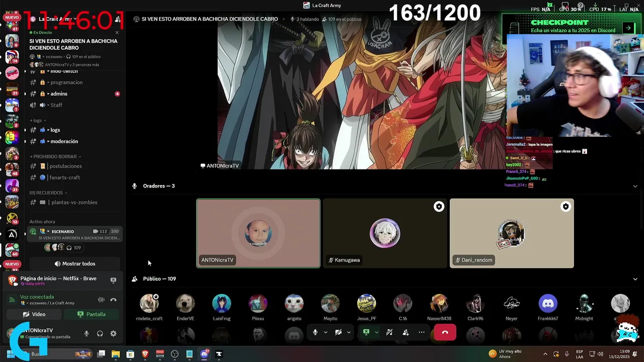Open LuisFrog avatar in audience
Screen dimensions: 644x362
[221, 304]
